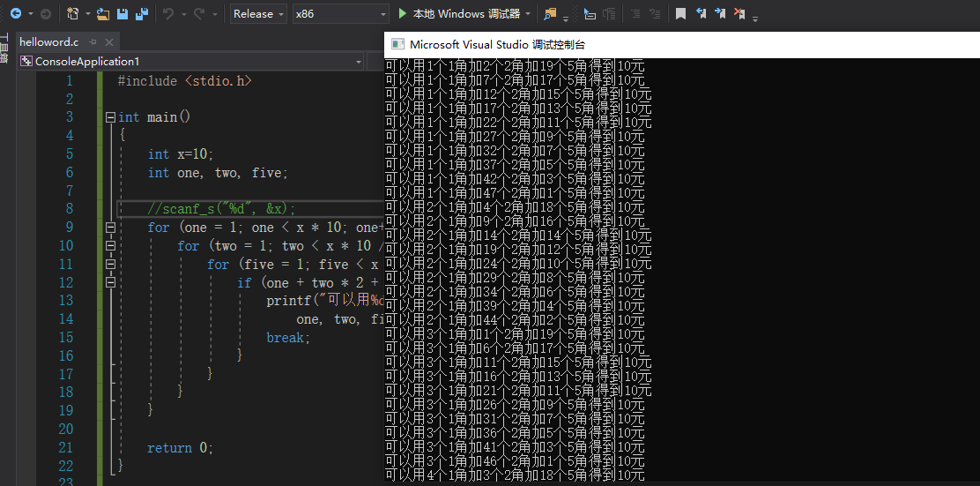Click the debug console title bar
This screenshot has height=486, width=980.
(682, 44)
